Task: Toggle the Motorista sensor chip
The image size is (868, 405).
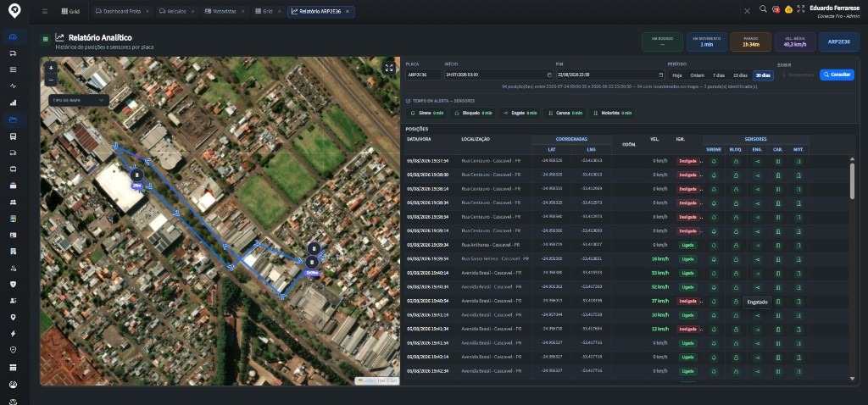Action: (612, 113)
